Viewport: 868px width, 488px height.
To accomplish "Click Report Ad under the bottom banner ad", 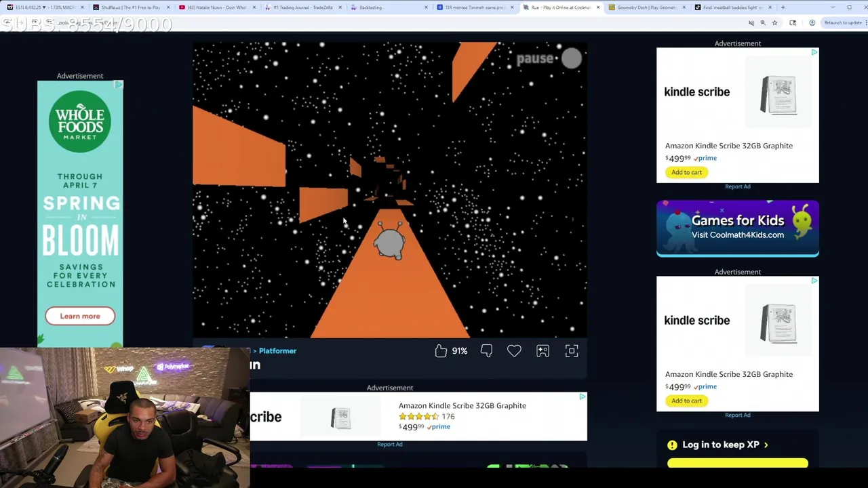I will (x=390, y=444).
